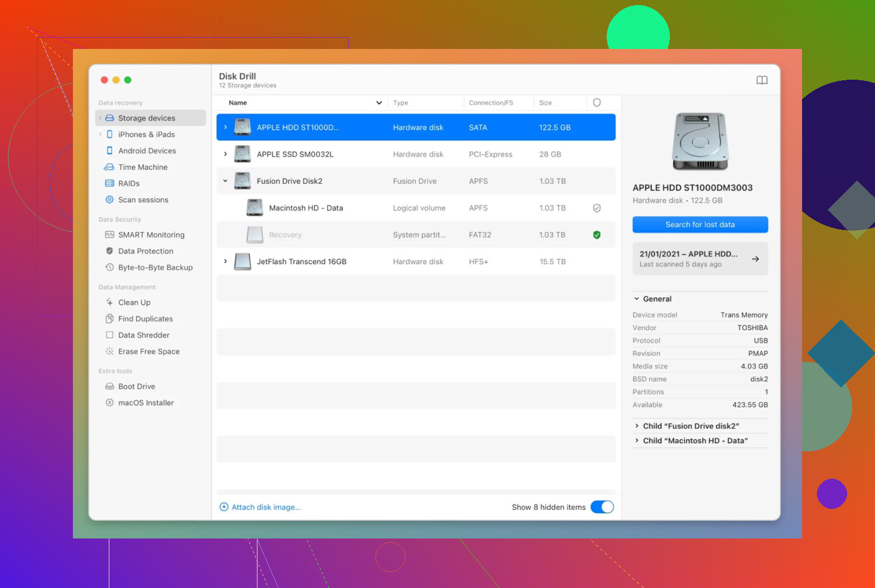Screen dimensions: 875x588
Task: Click the large hard drive image in details
Action: (x=700, y=141)
